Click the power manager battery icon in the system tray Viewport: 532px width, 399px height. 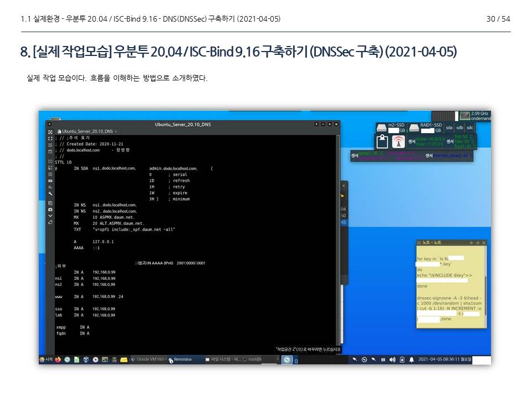[402, 360]
